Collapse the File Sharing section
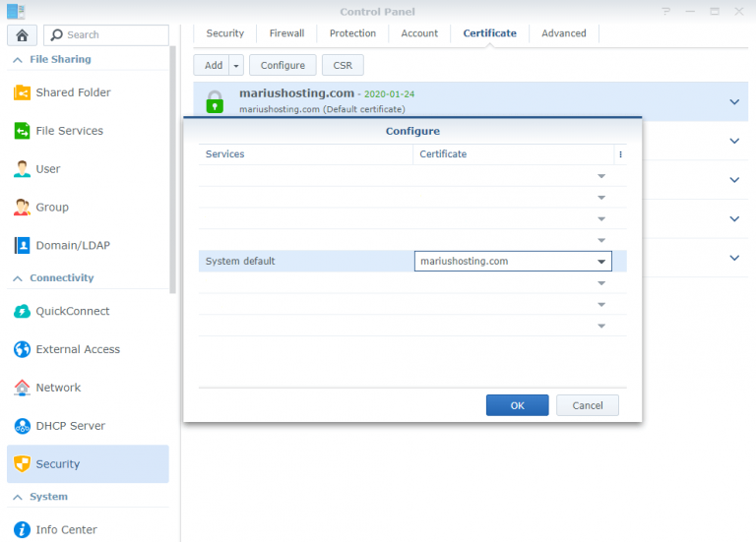The image size is (756, 542). [18, 60]
